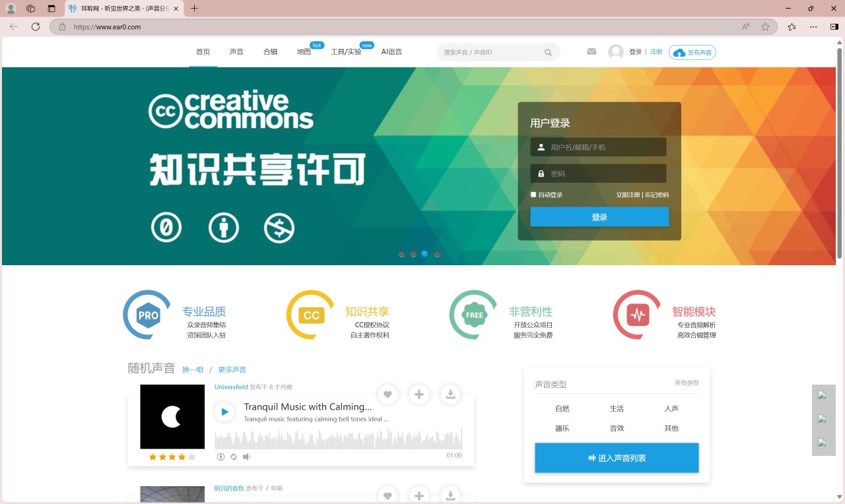This screenshot has height=504, width=845.
Task: Click the gray user avatar in the header
Action: (616, 52)
